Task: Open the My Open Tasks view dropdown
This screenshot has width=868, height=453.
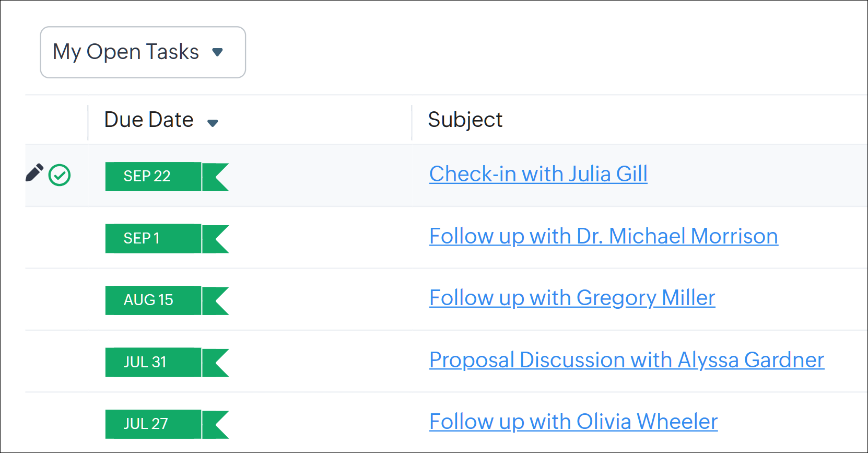Action: coord(143,52)
